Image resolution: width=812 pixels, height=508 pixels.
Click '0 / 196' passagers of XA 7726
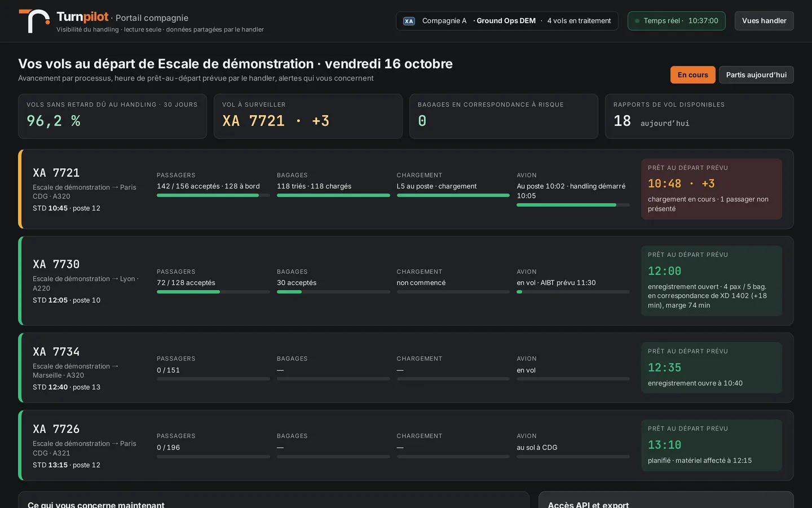169,448
